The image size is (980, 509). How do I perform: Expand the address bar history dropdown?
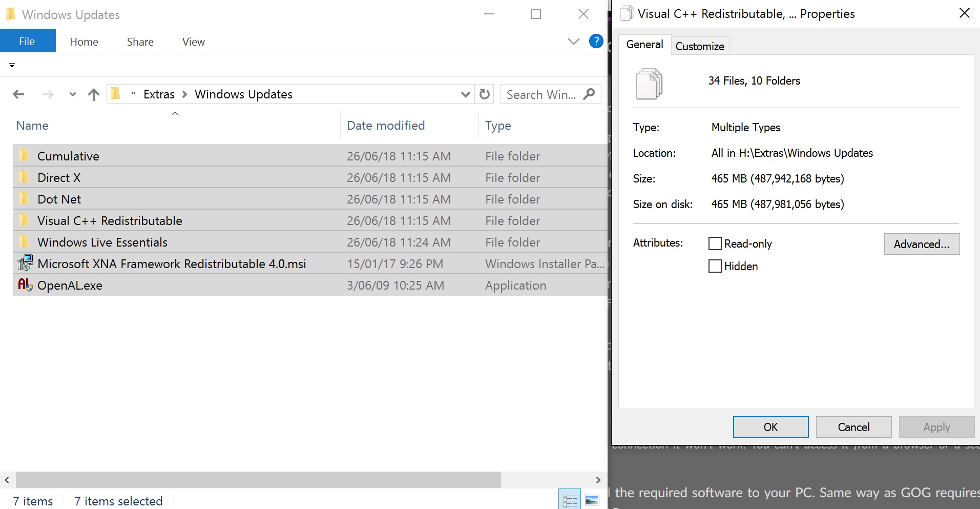tap(465, 94)
